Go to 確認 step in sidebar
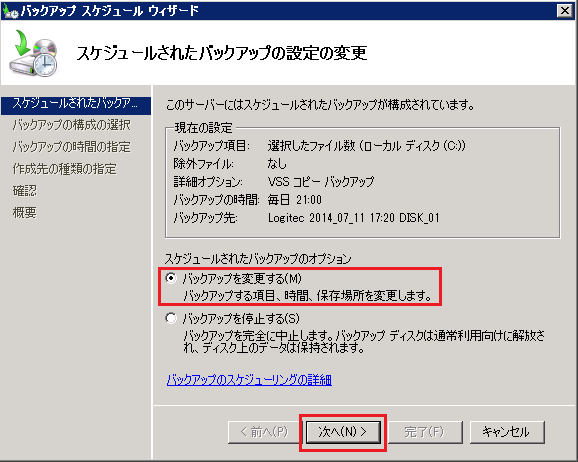 click(x=25, y=190)
